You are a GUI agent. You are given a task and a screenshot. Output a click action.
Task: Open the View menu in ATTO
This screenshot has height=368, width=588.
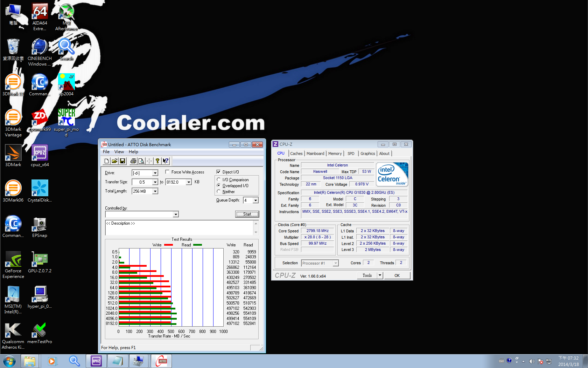click(119, 152)
